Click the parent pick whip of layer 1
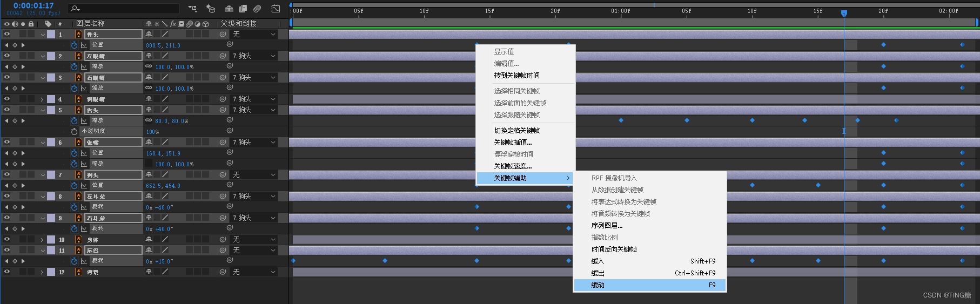This screenshot has width=980, height=304. point(223,35)
